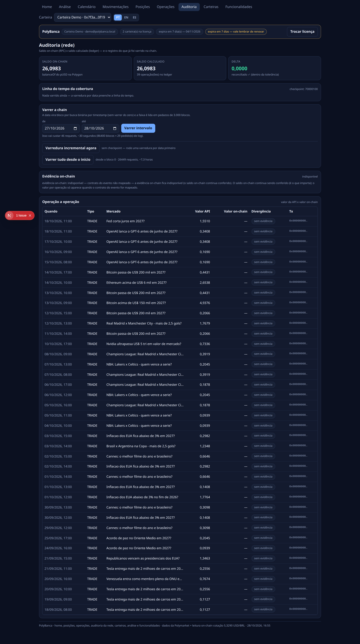Click the 'Fed corta juros em 2027?' market
The height and width of the screenshot is (644, 360).
pos(125,221)
